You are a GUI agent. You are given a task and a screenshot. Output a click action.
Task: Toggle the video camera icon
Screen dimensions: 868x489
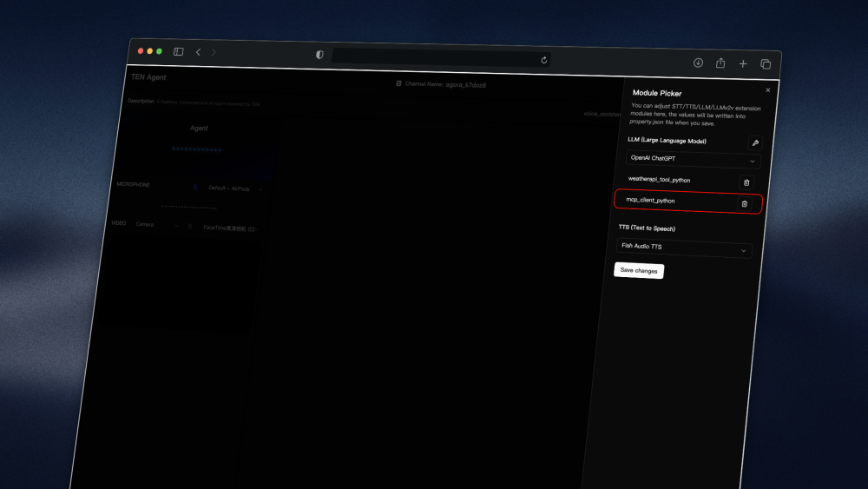point(190,226)
